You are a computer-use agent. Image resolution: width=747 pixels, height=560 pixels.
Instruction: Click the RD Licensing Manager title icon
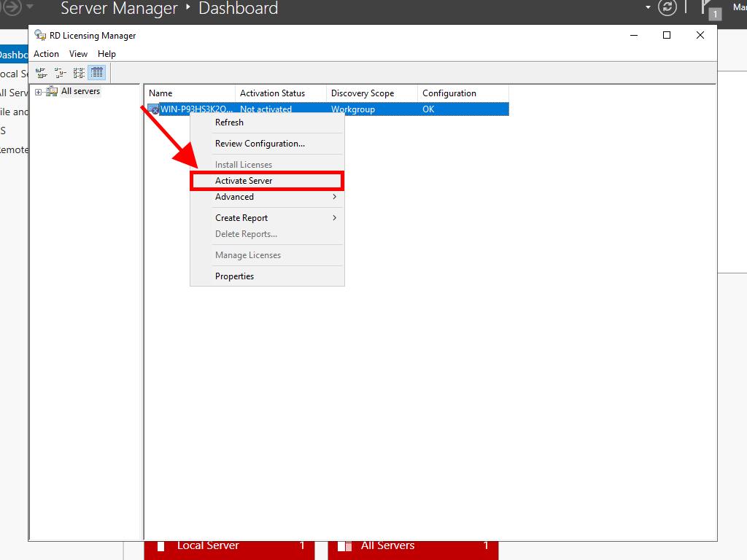[x=40, y=35]
